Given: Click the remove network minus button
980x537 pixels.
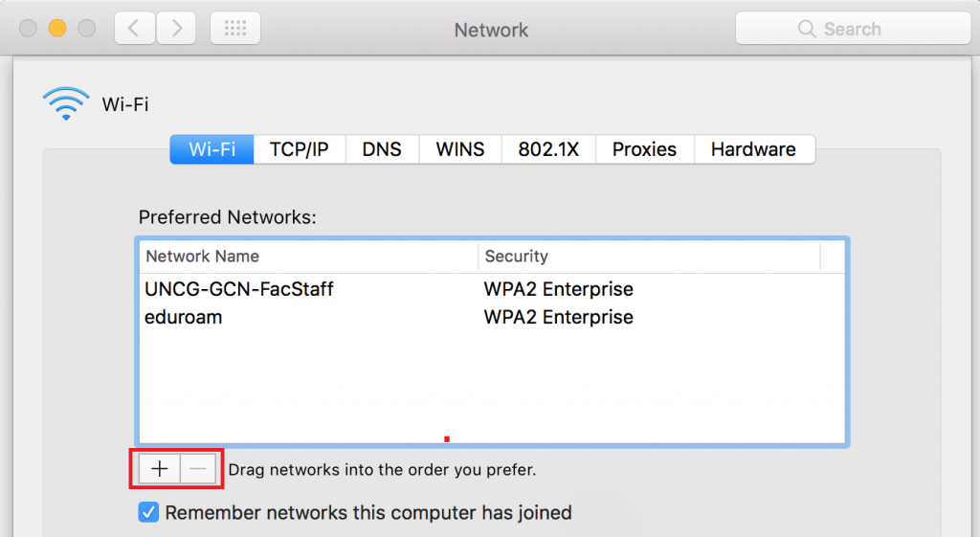Looking at the screenshot, I should pos(198,469).
